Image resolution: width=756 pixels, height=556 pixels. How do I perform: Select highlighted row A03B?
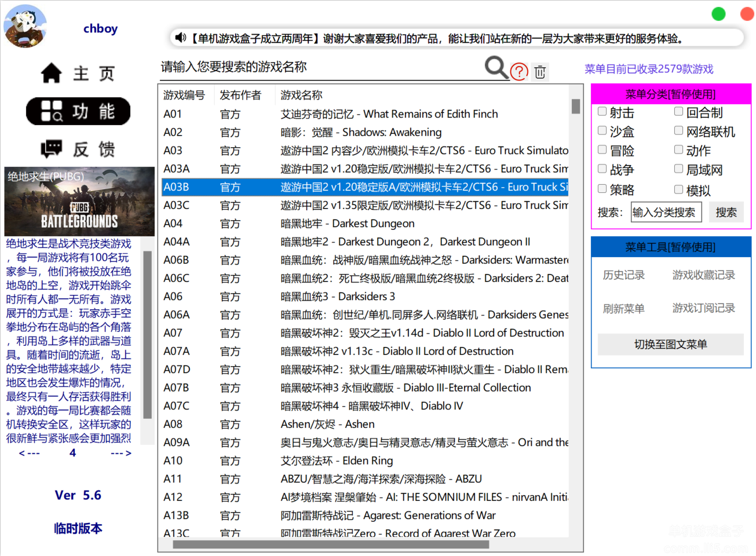(x=365, y=187)
